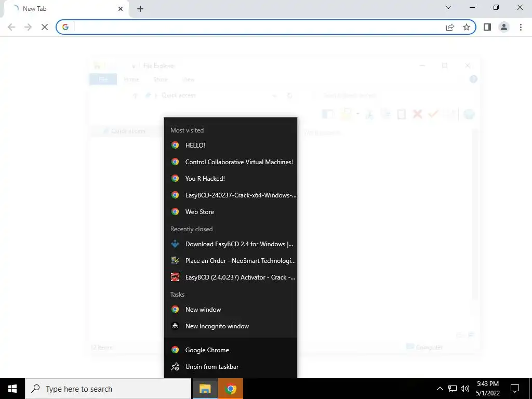Viewport: 532px width, 399px height.
Task: Open a new tab with plus button
Action: click(140, 9)
